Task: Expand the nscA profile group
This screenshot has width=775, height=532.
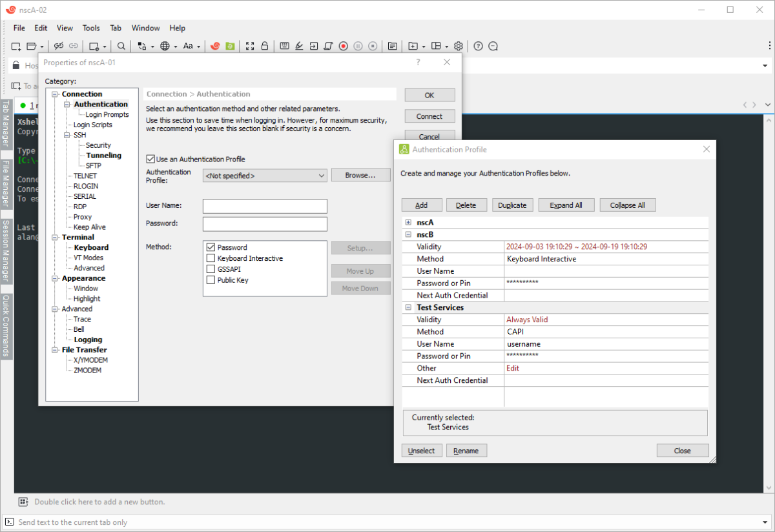Action: pos(408,222)
